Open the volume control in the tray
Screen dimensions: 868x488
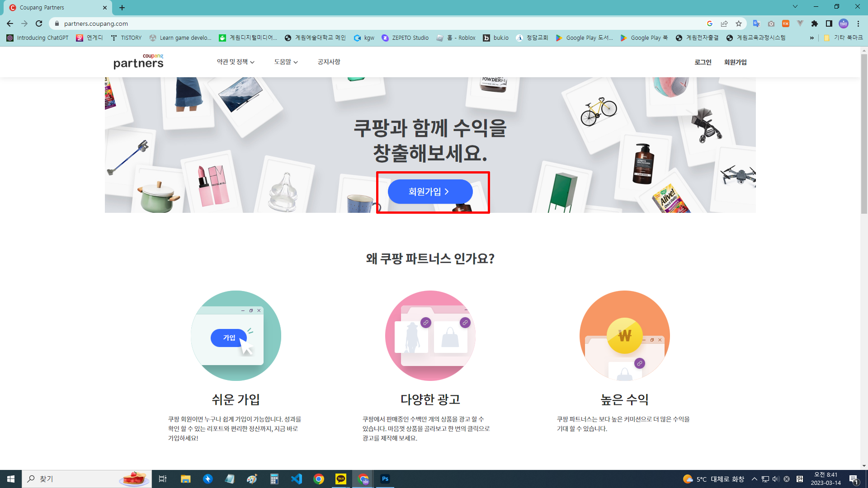[776, 479]
